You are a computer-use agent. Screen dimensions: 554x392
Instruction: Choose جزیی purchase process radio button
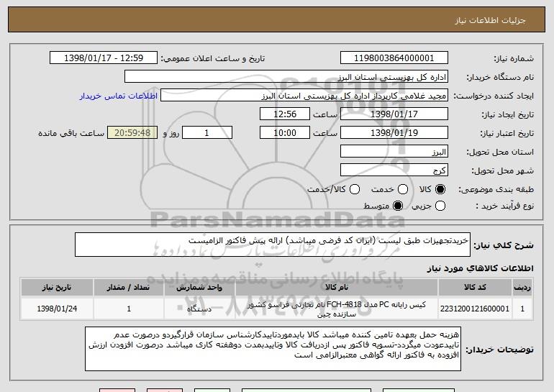pos(440,206)
